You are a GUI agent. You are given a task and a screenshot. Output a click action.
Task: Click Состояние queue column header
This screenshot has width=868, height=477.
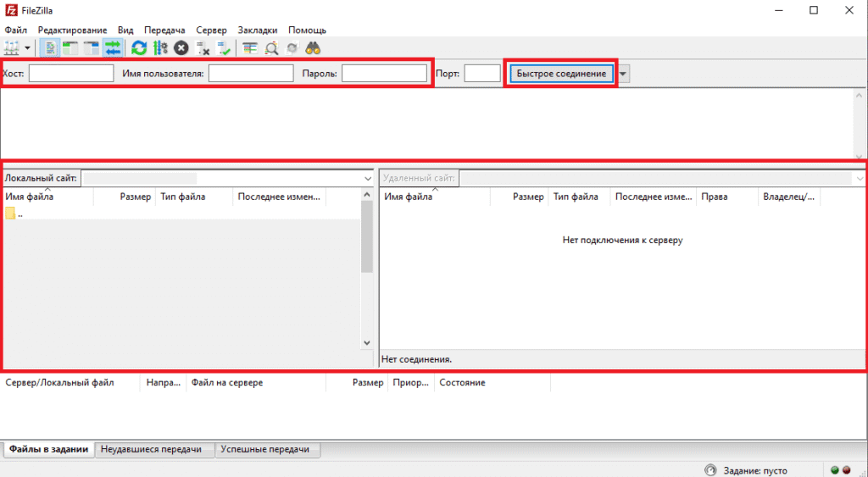tap(492, 382)
